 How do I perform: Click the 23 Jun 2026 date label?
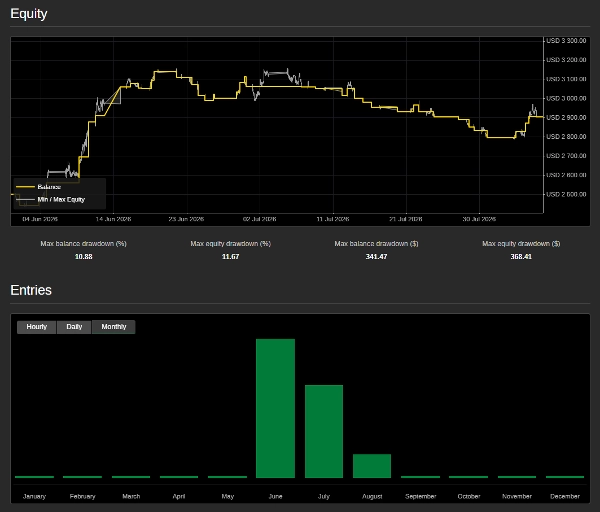point(186,219)
